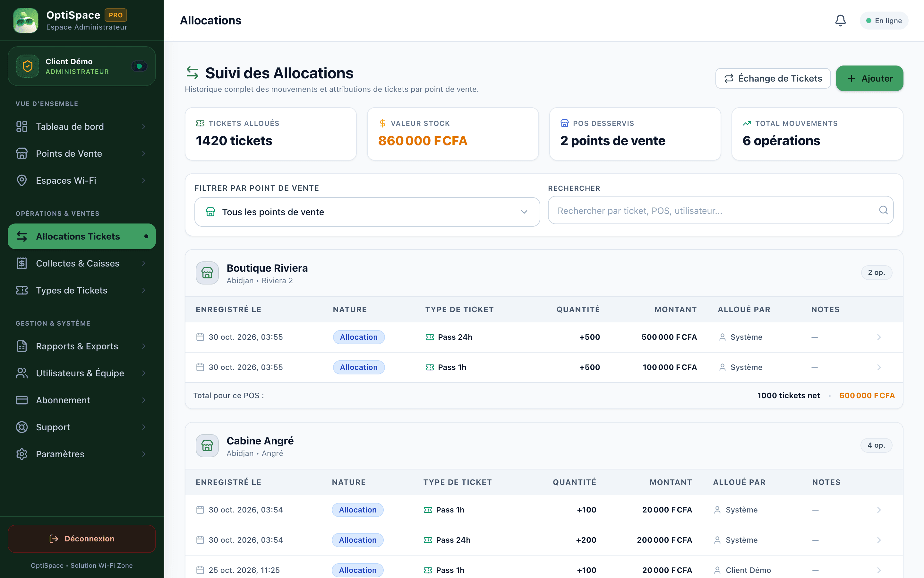Click the Rapports & Exports document icon
Image resolution: width=924 pixels, height=578 pixels.
tap(22, 346)
